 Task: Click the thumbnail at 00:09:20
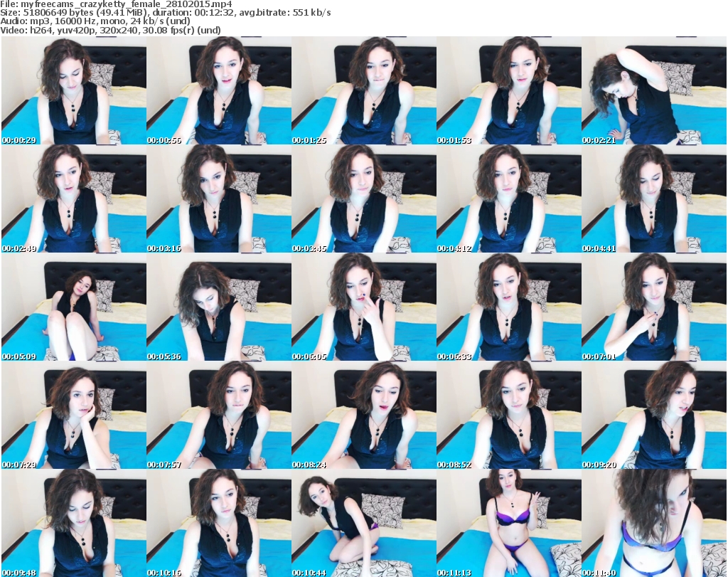pos(654,415)
